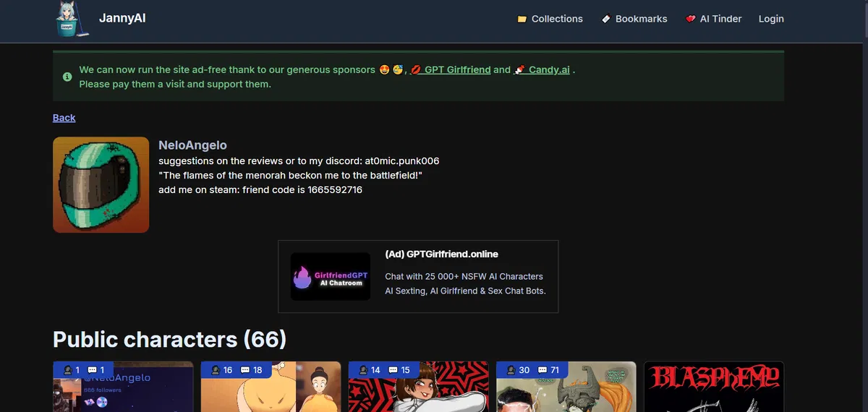The height and width of the screenshot is (412, 868).
Task: Open the Collections menu item
Action: coord(550,20)
